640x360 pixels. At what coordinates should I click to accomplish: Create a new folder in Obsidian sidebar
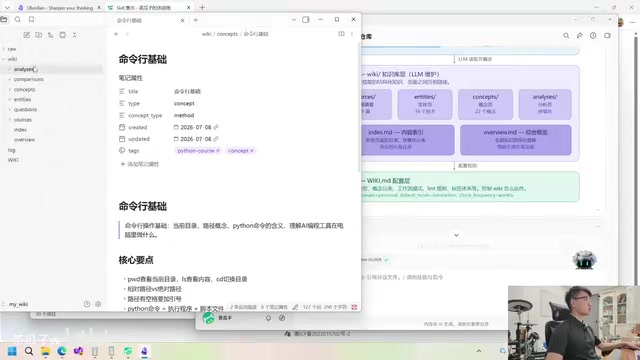pyautogui.click(x=38, y=35)
